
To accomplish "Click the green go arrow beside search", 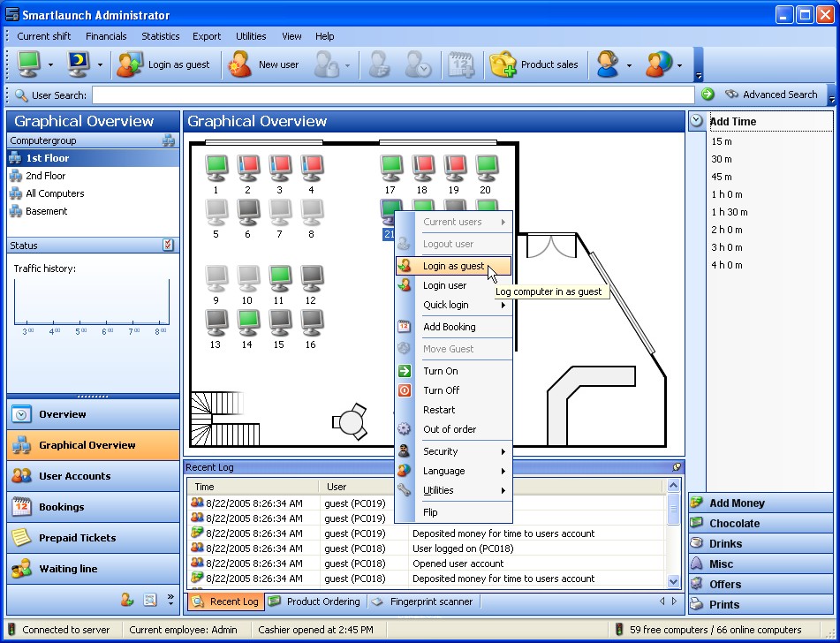I will (x=708, y=95).
